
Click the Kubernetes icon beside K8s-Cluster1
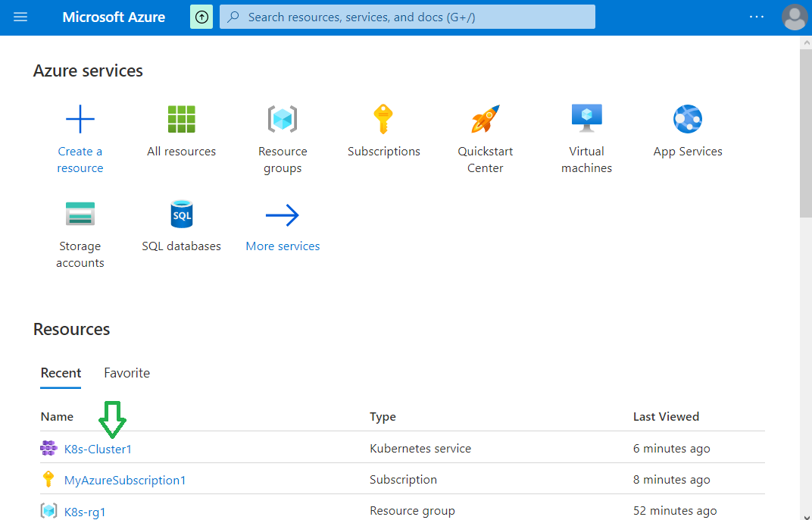point(48,448)
